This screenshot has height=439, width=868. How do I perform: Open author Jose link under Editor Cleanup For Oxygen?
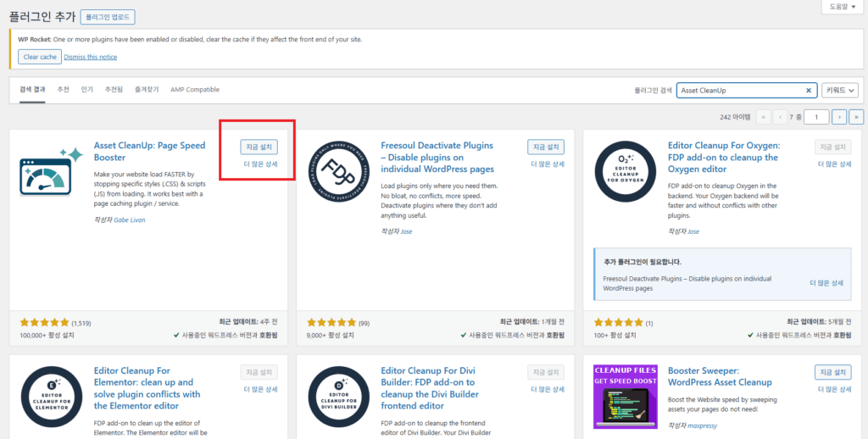pyautogui.click(x=693, y=232)
